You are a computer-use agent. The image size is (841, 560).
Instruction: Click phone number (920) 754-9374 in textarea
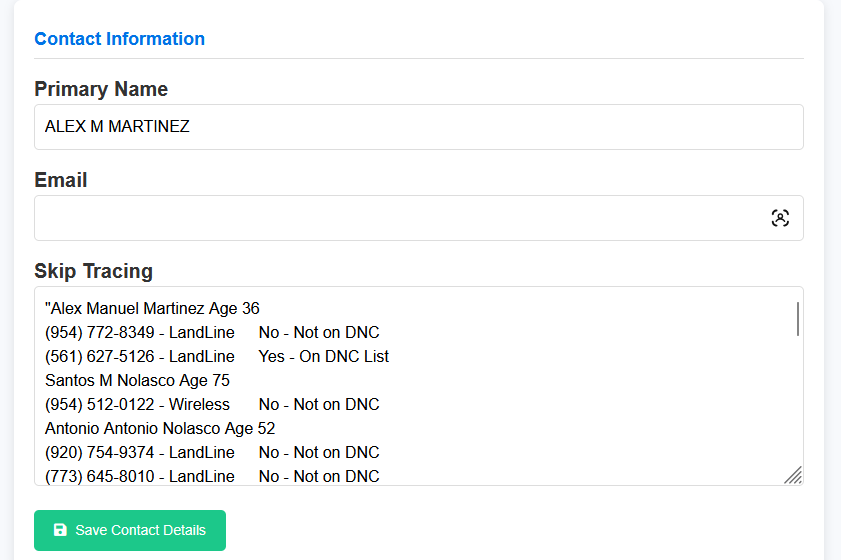coord(100,452)
